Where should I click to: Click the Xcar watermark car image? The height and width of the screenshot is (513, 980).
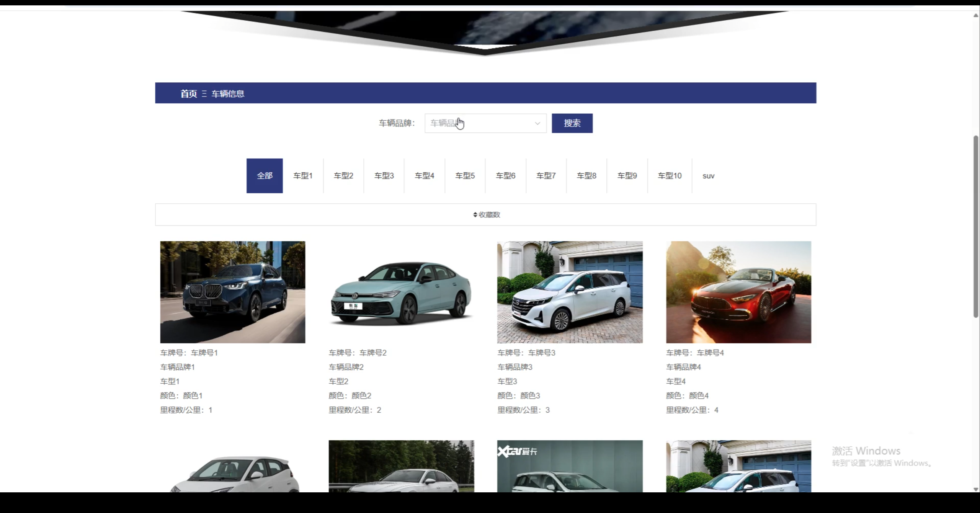pos(570,466)
